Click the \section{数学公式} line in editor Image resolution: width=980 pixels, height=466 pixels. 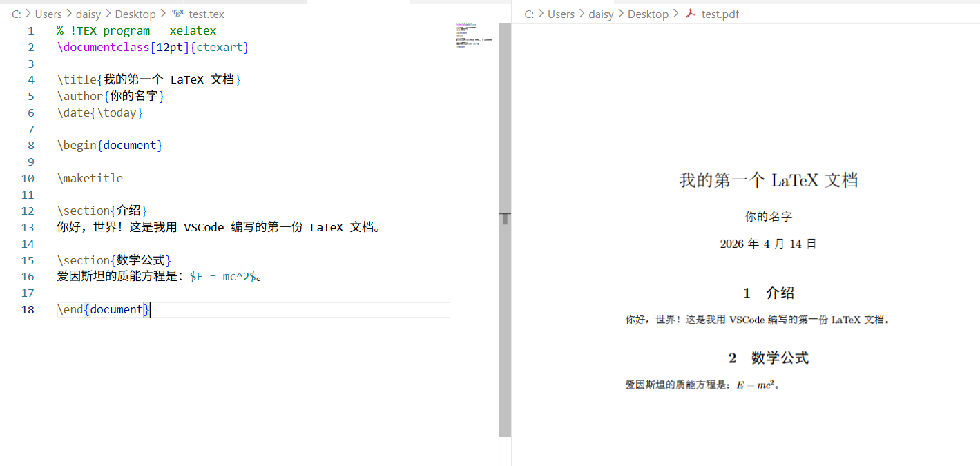click(x=114, y=260)
